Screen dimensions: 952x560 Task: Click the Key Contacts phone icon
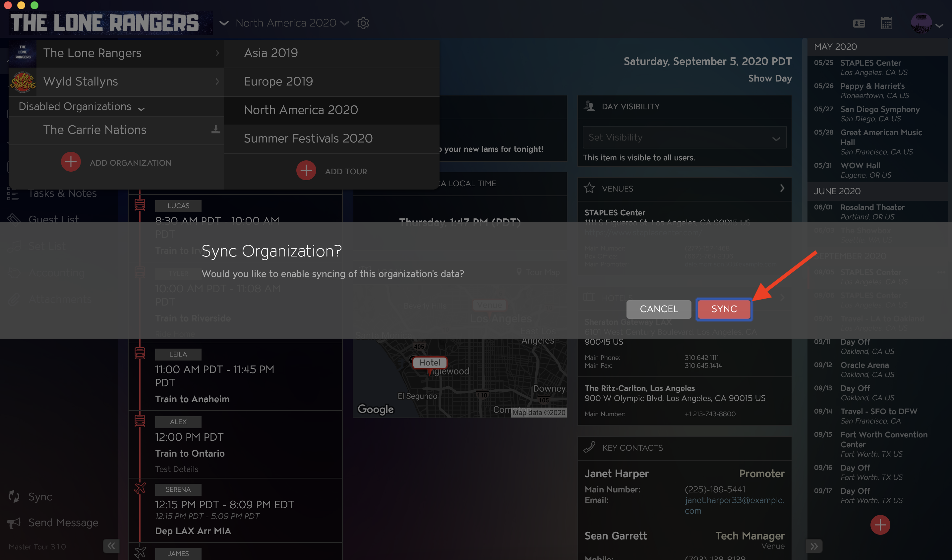coord(589,447)
